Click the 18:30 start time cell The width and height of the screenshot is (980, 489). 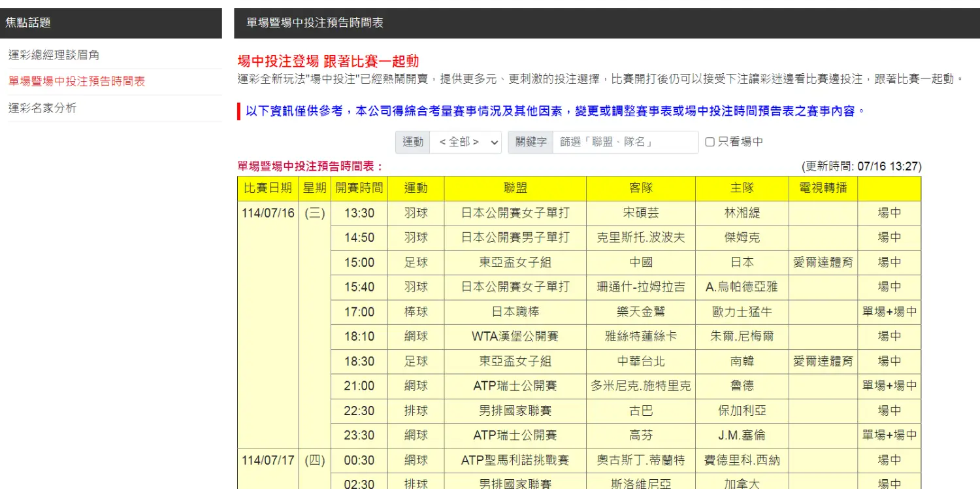359,362
